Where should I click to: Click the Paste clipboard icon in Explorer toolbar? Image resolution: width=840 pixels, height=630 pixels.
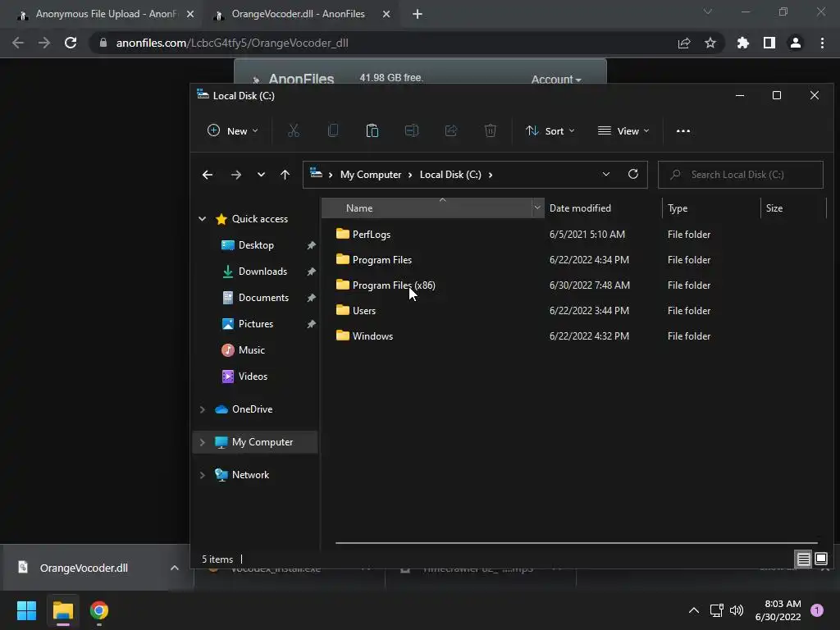pos(372,130)
